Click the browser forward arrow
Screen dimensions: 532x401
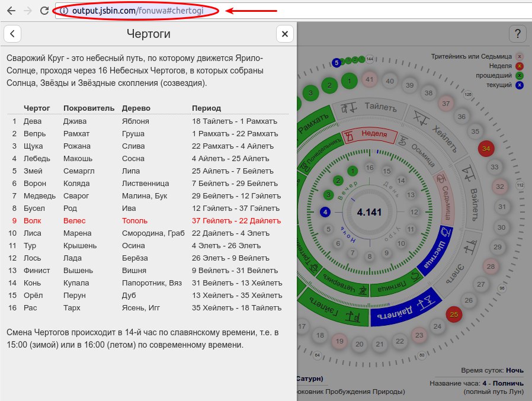(x=28, y=11)
